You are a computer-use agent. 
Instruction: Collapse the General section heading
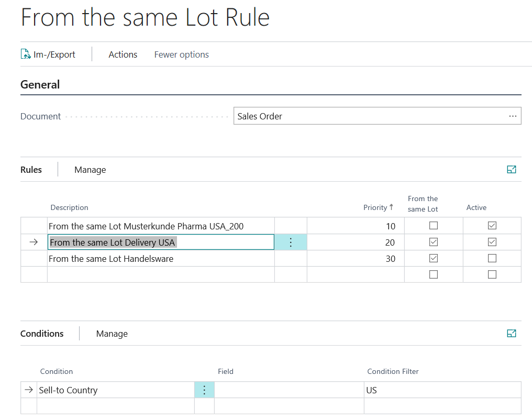pyautogui.click(x=40, y=84)
